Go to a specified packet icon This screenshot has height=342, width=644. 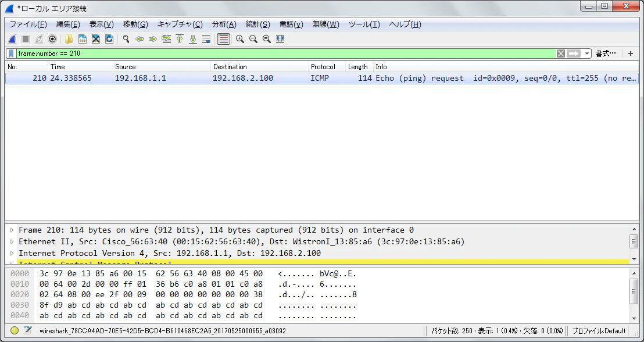(166, 39)
